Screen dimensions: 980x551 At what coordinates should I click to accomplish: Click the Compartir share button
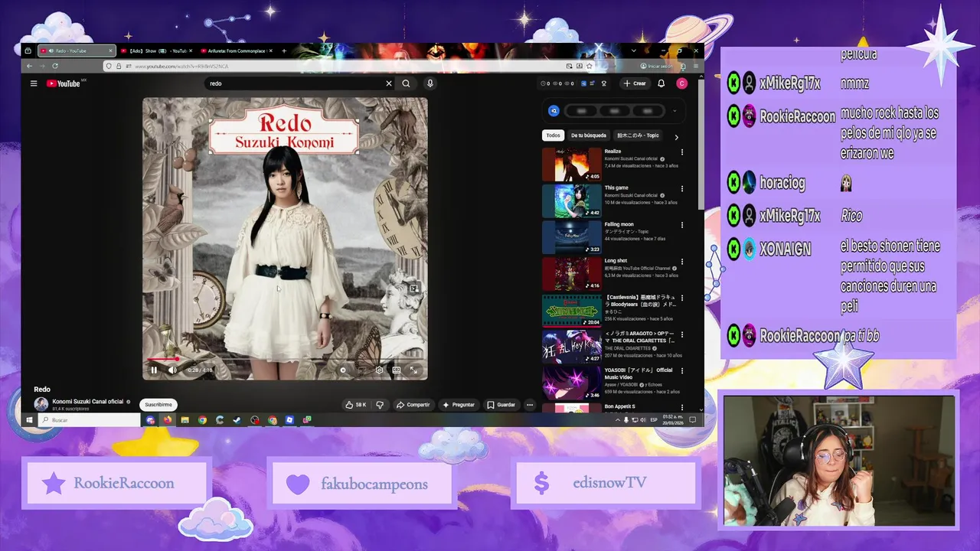[413, 405]
